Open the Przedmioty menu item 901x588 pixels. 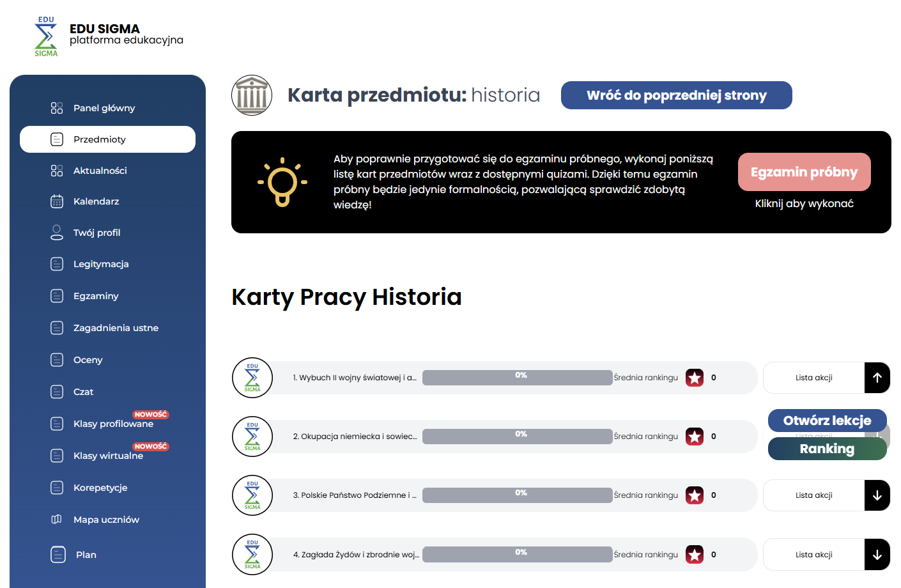[107, 139]
